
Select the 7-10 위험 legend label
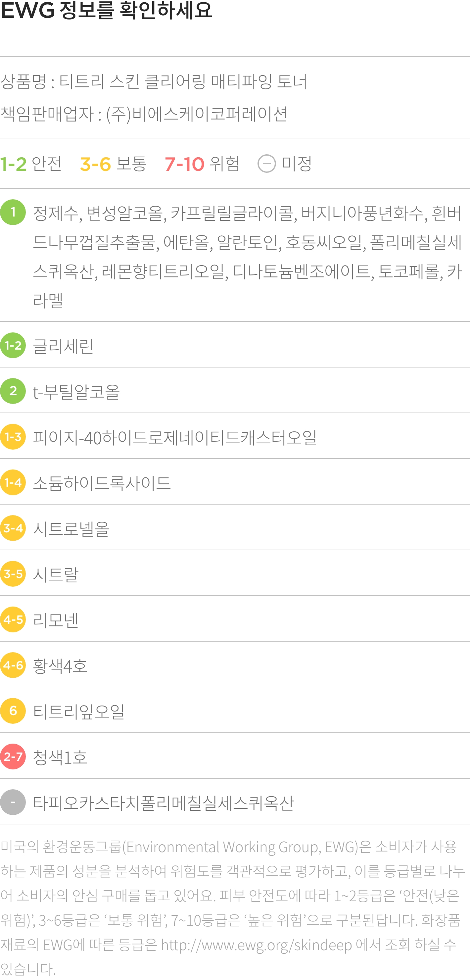[202, 164]
